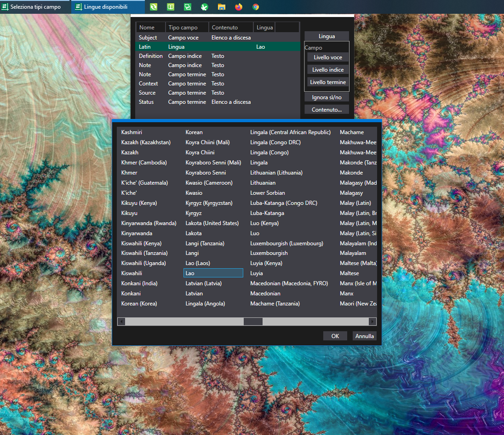This screenshot has height=435, width=504.
Task: Select Kinyarwanda (Rwanda) language
Action: pos(149,223)
